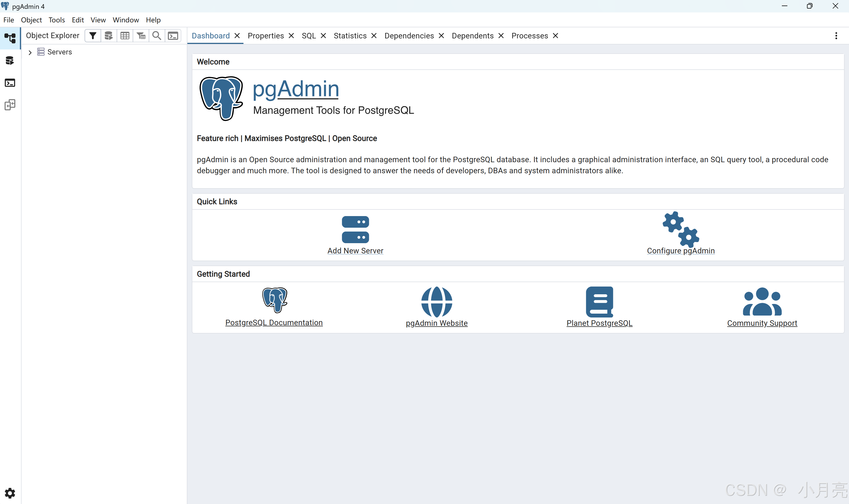Click the Quick Links section heading

tap(217, 201)
